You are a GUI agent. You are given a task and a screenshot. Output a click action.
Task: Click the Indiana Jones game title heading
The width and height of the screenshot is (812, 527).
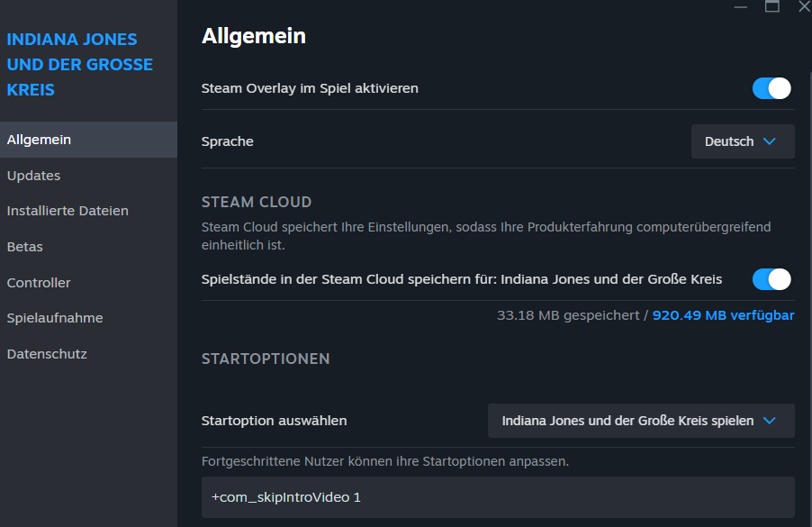pyautogui.click(x=80, y=64)
